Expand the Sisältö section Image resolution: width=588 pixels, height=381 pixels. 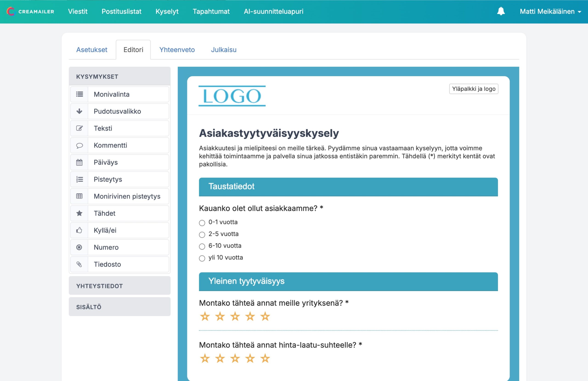(120, 307)
